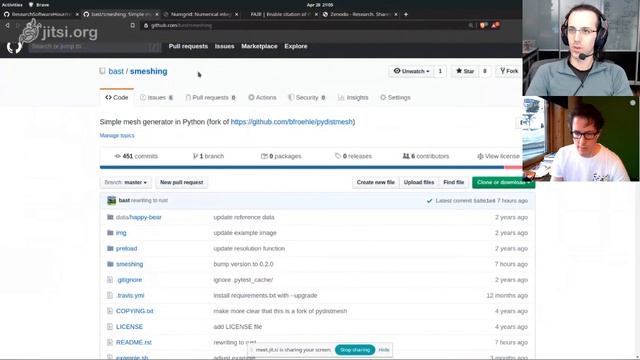The image size is (640, 360).
Task: View the 6 contributors
Action: (x=426, y=156)
